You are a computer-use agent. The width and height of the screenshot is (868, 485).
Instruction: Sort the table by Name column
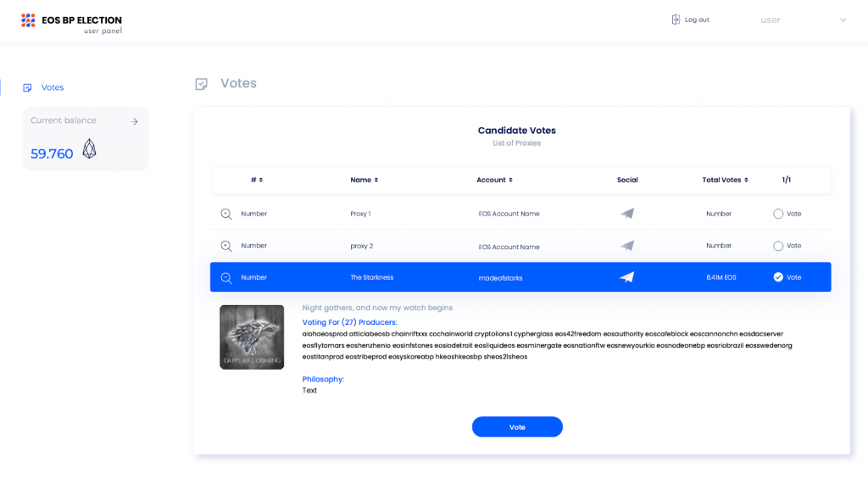(364, 180)
